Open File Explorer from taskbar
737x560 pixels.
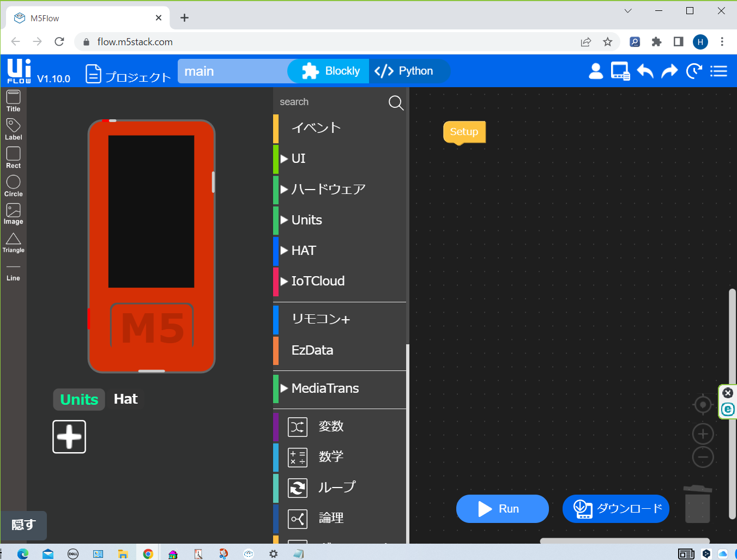tap(123, 553)
